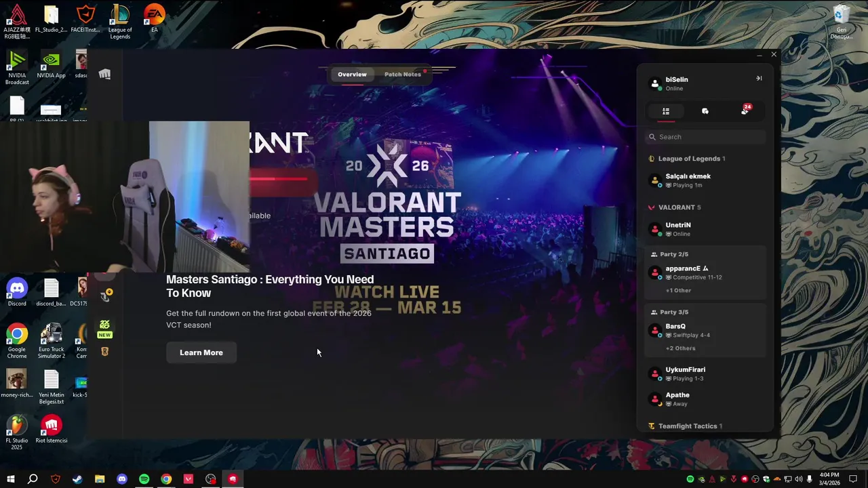Image resolution: width=868 pixels, height=488 pixels.
Task: Open Spotify from taskbar
Action: [x=144, y=479]
